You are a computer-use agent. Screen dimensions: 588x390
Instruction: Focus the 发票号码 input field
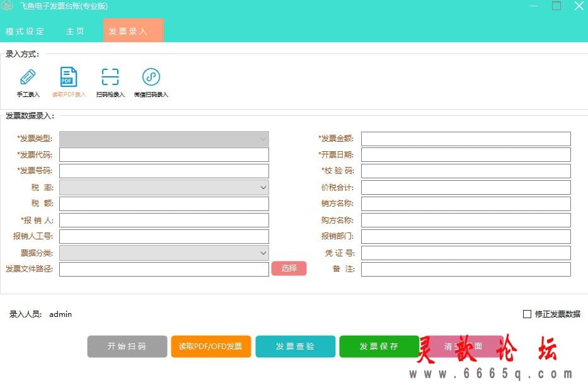[x=164, y=171]
